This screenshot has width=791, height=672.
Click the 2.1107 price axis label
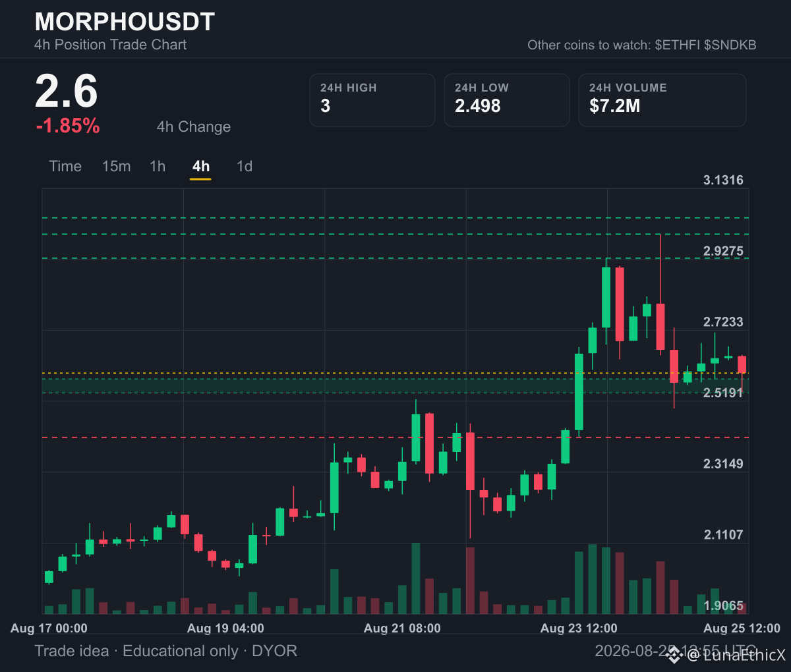[x=723, y=535]
